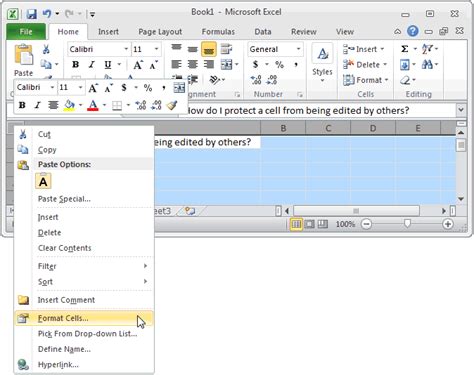474x375 pixels.
Task: Click ribbon Accounting Number Format dollar sign
Action: [x=256, y=64]
